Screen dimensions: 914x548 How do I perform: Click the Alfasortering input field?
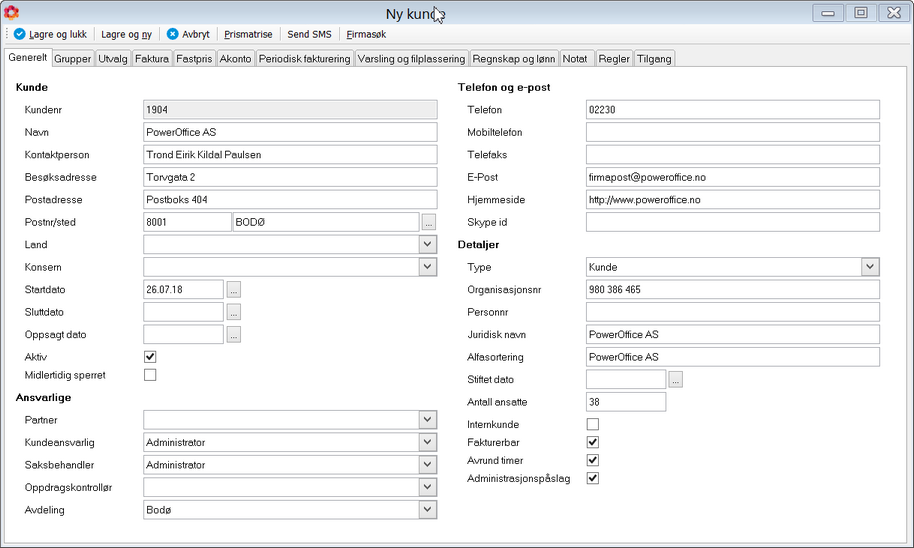pyautogui.click(x=733, y=357)
